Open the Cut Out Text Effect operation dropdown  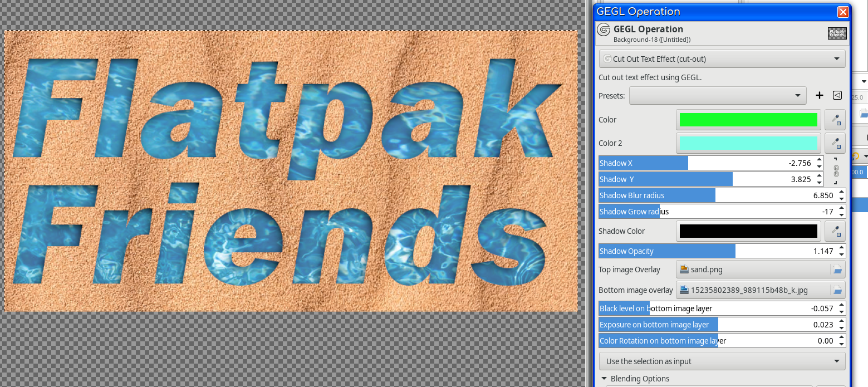pyautogui.click(x=722, y=58)
